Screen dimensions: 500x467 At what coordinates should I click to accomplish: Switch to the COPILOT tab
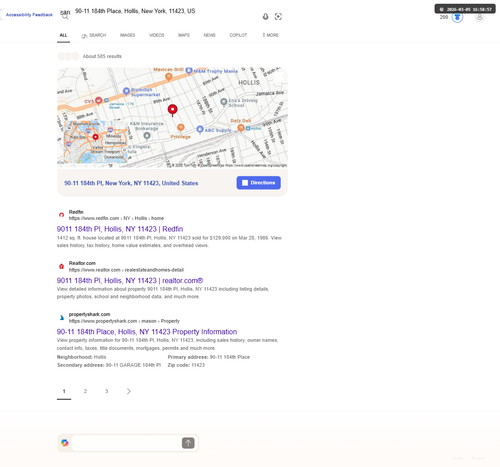pos(238,35)
